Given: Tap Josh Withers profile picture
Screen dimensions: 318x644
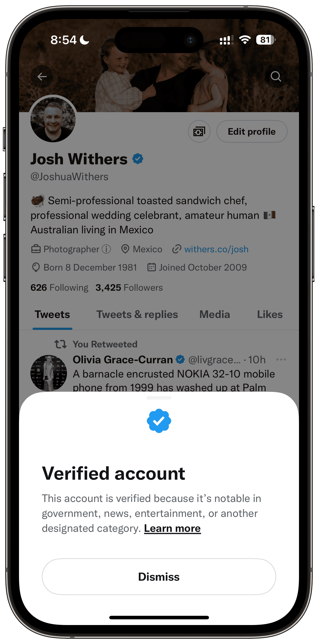Looking at the screenshot, I should 53,120.
